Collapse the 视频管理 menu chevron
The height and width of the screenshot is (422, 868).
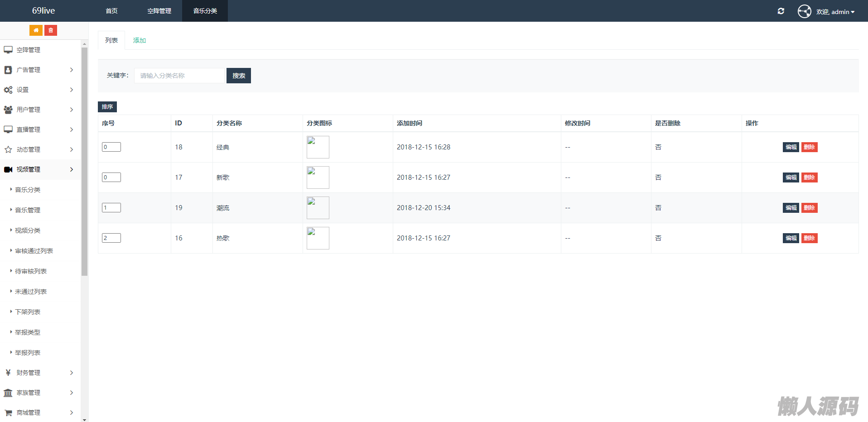[72, 169]
